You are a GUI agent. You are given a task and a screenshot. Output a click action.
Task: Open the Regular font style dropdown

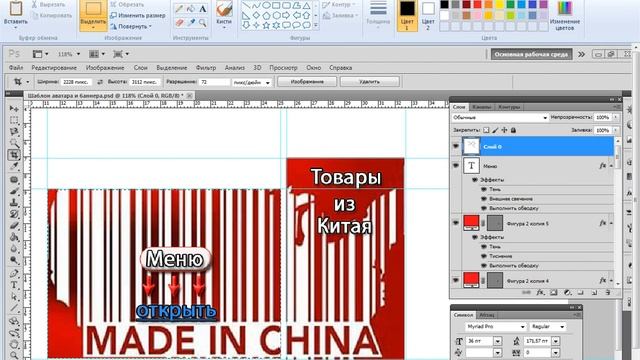click(x=548, y=327)
